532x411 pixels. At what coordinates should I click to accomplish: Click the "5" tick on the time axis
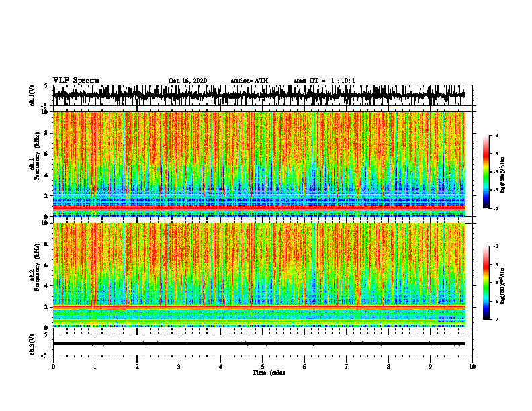(x=263, y=367)
